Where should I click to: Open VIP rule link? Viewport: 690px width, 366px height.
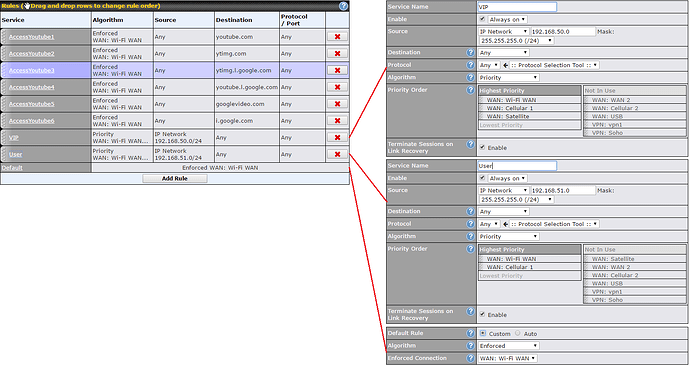click(14, 138)
